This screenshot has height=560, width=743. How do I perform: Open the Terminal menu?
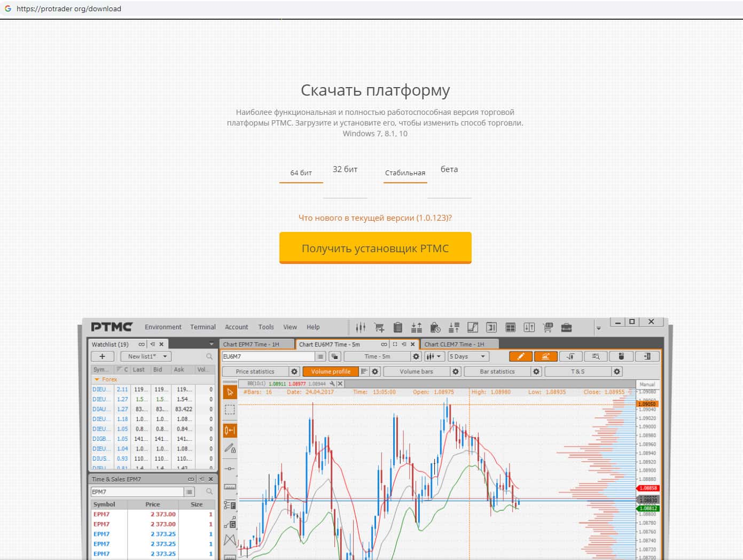coord(203,327)
